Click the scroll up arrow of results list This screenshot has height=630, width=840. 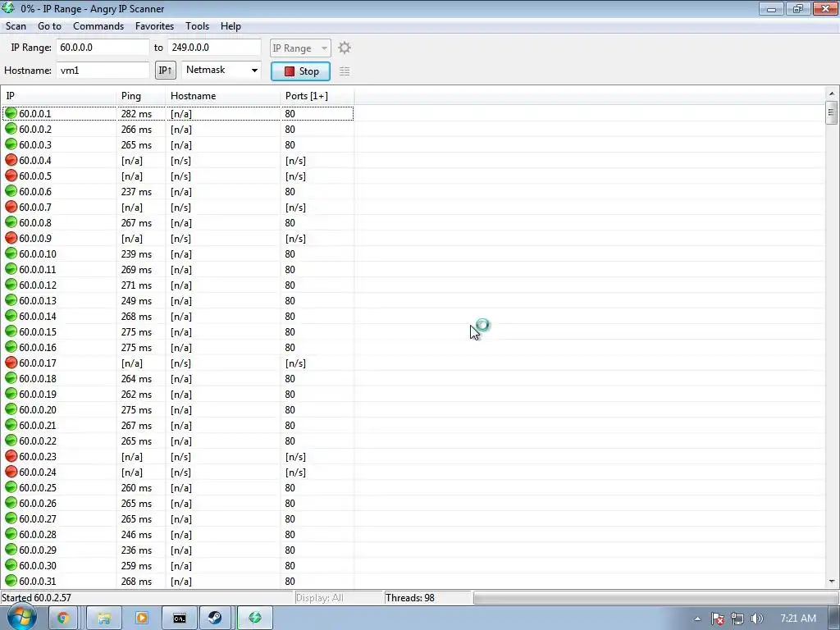832,94
